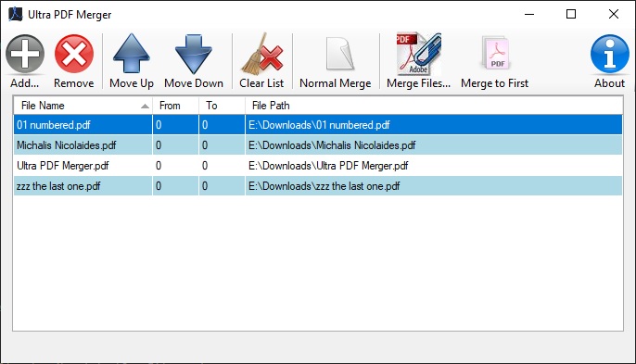Image resolution: width=636 pixels, height=364 pixels.
Task: Click the Move Down arrow icon
Action: click(x=194, y=54)
